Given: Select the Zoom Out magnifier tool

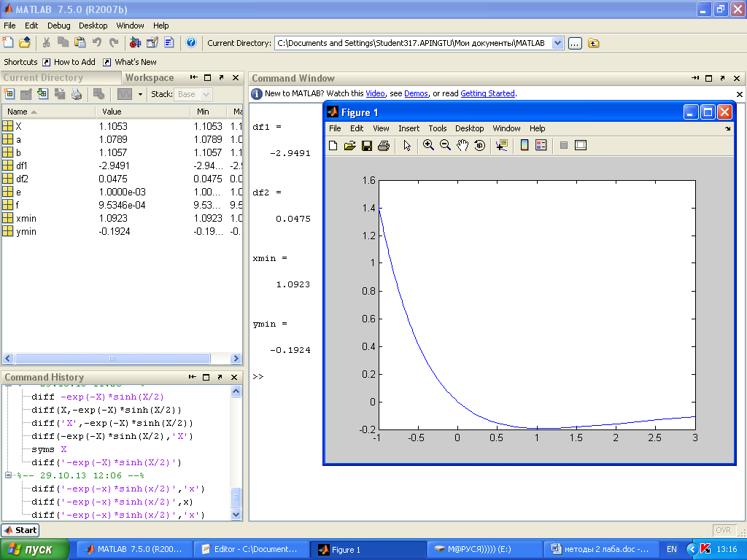Looking at the screenshot, I should (x=446, y=145).
